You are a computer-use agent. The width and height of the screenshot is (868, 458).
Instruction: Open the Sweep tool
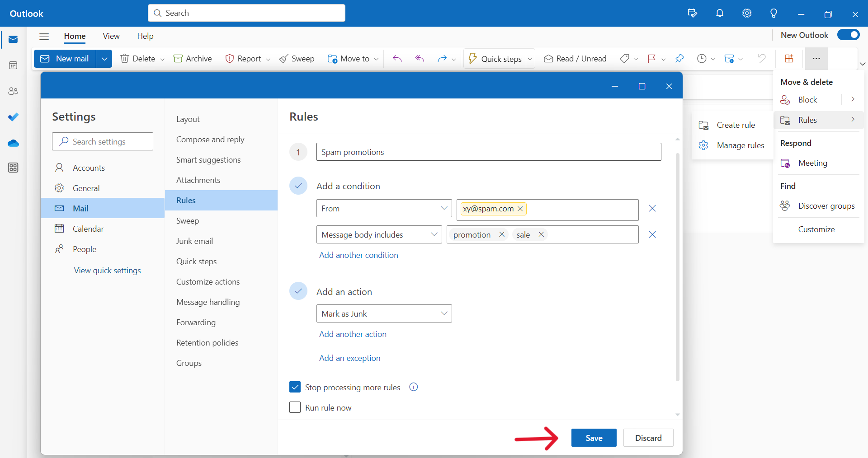297,58
